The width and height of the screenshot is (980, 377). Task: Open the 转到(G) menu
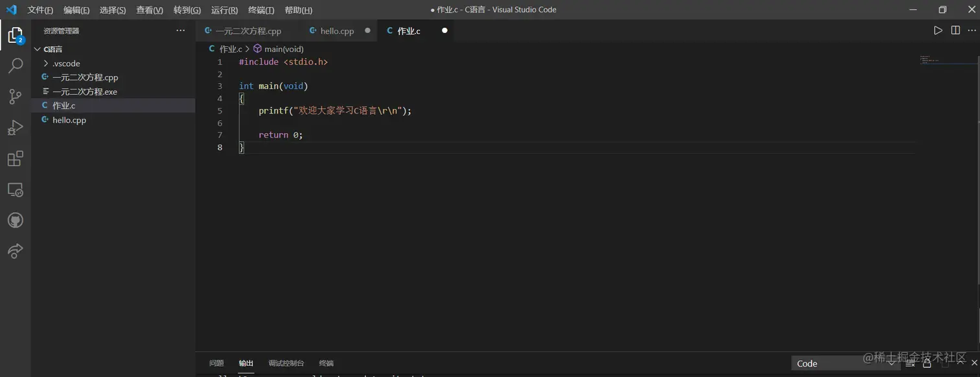tap(187, 10)
